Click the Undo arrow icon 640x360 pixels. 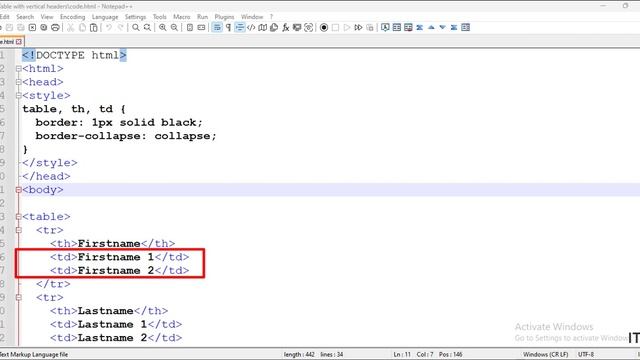click(109, 27)
